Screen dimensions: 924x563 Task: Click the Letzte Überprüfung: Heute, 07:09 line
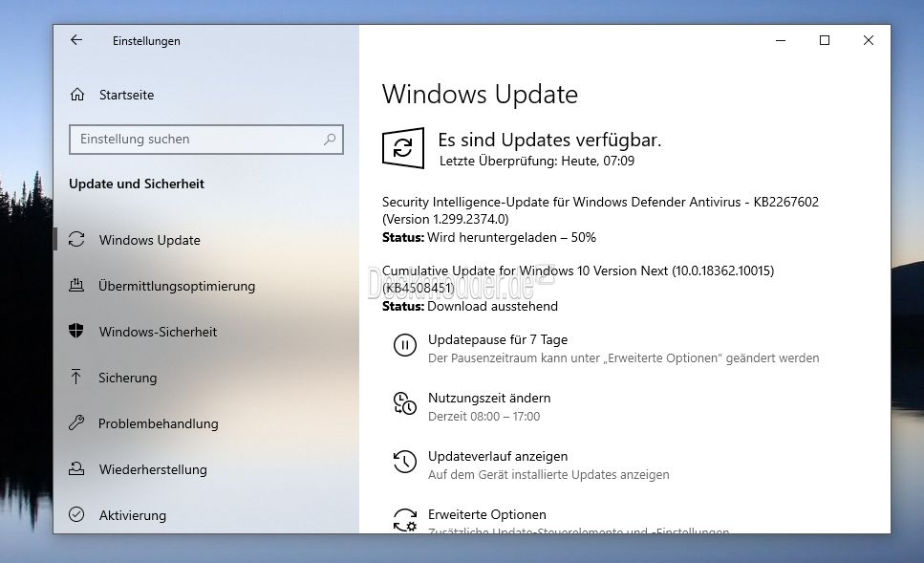(x=537, y=161)
